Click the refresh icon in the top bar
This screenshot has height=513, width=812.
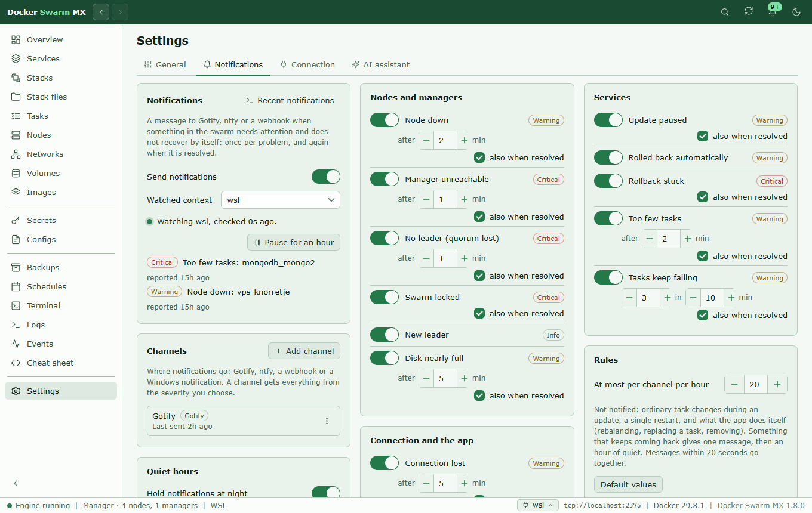[x=749, y=12]
